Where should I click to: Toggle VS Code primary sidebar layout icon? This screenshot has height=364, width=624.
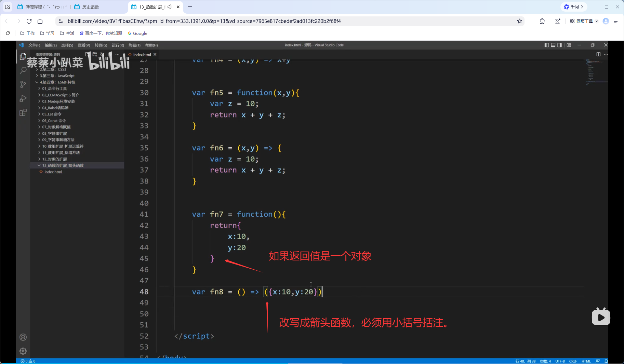click(x=547, y=45)
